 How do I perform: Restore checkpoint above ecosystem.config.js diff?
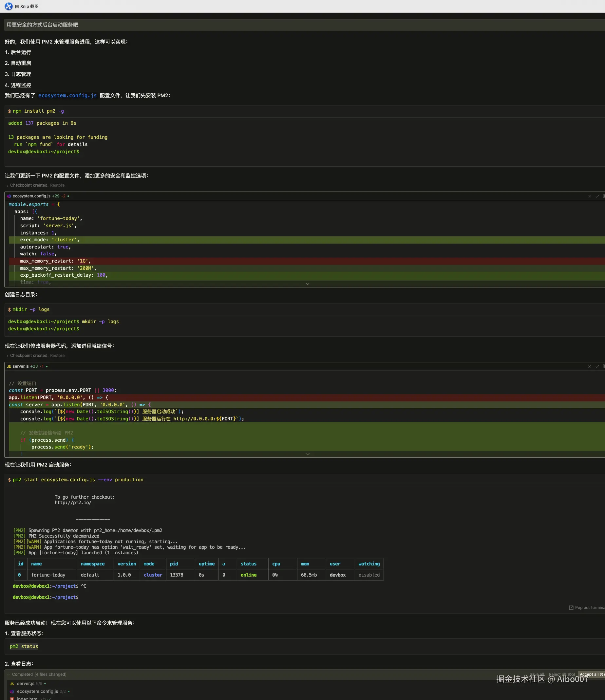pyautogui.click(x=57, y=185)
